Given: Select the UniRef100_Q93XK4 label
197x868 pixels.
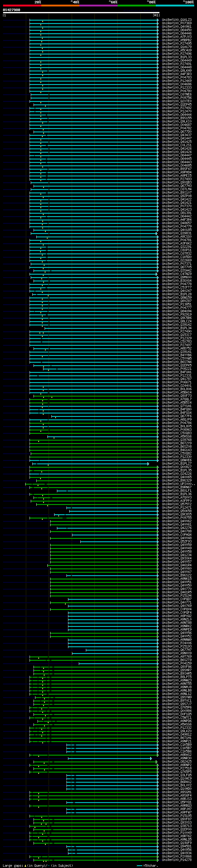Looking at the screenshot, I should (x=177, y=558).
